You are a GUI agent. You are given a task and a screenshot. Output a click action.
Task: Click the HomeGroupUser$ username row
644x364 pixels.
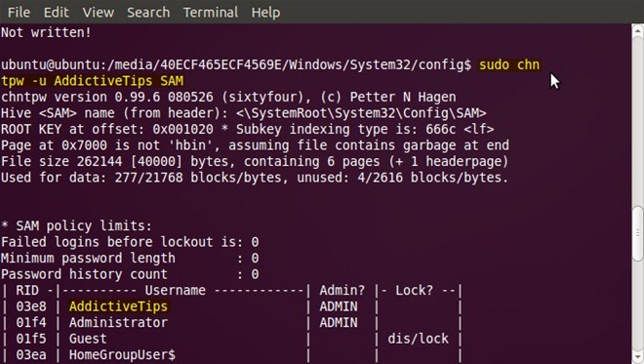click(x=122, y=354)
